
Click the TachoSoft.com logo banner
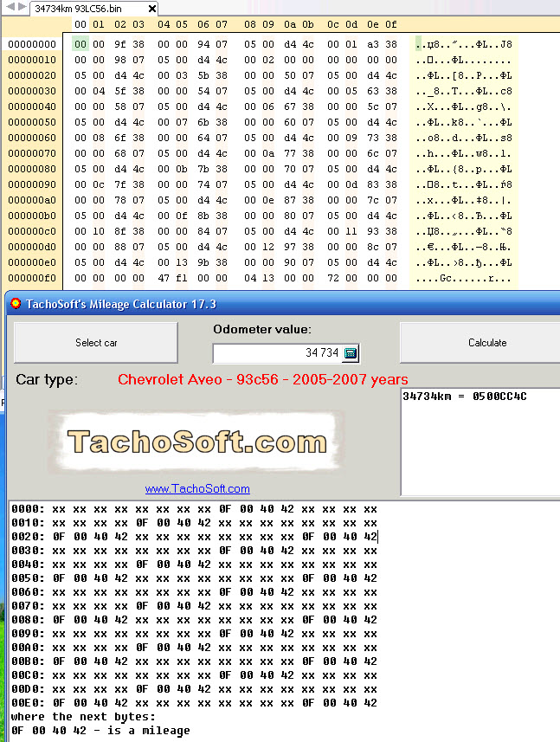coord(196,442)
